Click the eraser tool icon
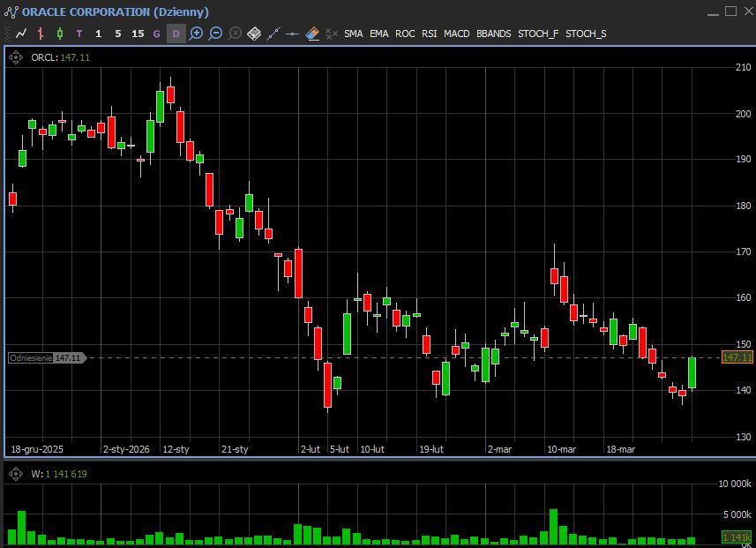This screenshot has width=756, height=548. tap(312, 34)
